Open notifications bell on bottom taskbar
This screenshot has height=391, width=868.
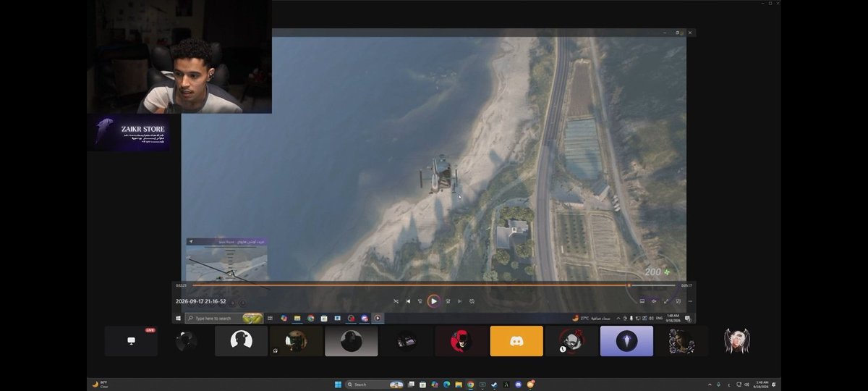(774, 384)
